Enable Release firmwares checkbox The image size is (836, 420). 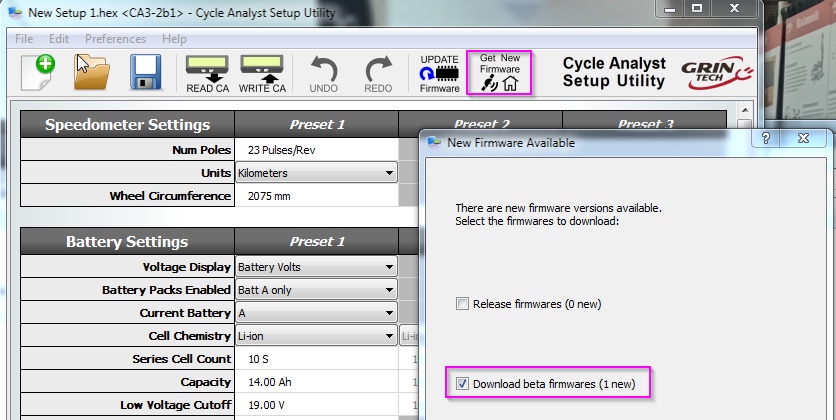coord(462,304)
